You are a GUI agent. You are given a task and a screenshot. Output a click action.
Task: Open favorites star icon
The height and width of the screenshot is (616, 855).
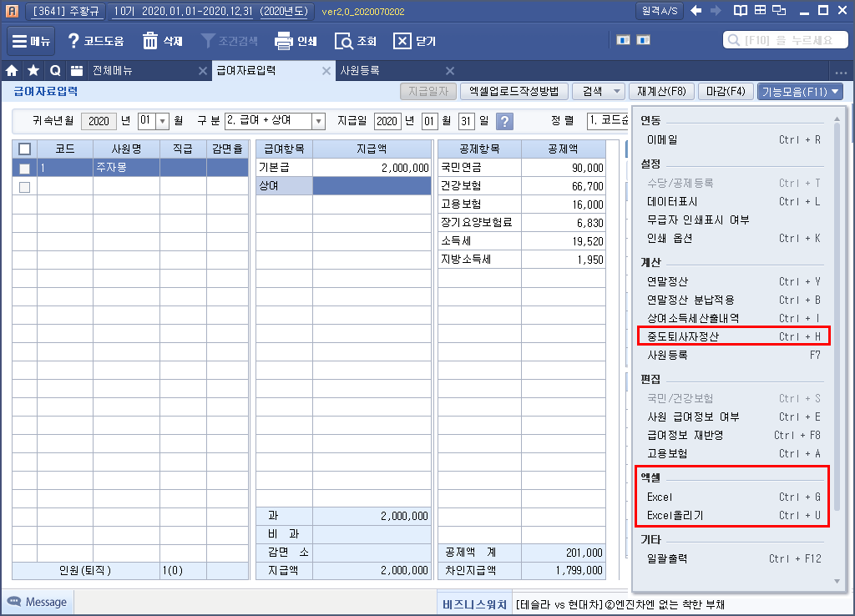click(33, 70)
